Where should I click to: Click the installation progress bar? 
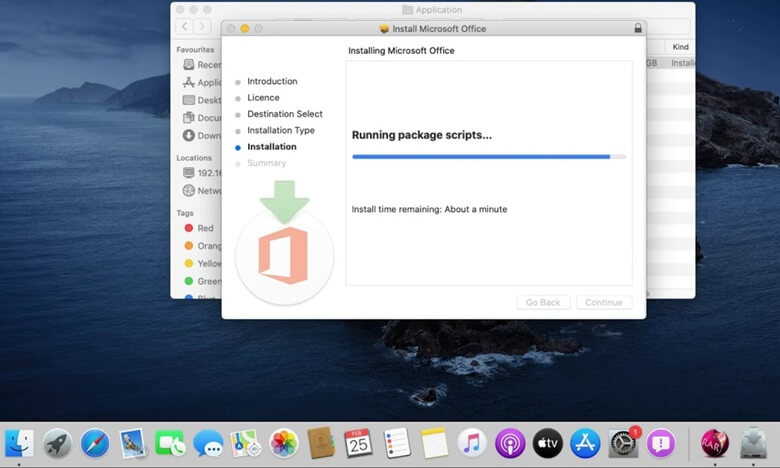coord(489,157)
